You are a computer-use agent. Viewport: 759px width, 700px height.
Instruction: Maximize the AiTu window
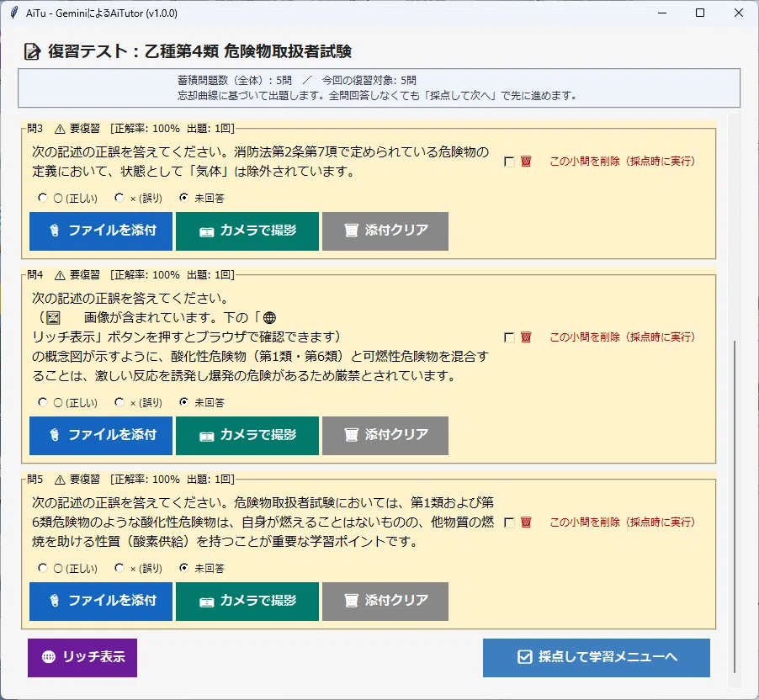pos(700,13)
